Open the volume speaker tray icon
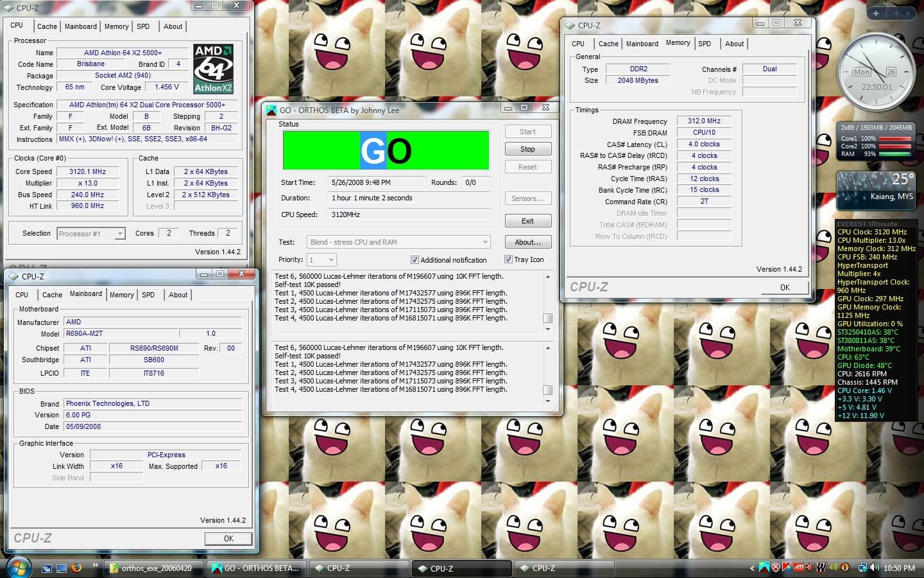This screenshot has height=578, width=924. pyautogui.click(x=875, y=568)
